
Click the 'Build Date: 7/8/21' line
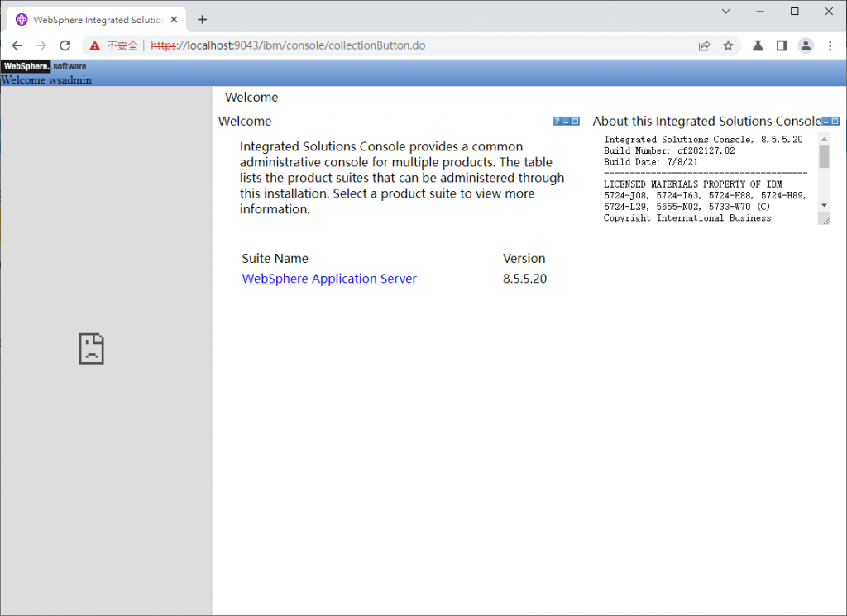650,162
